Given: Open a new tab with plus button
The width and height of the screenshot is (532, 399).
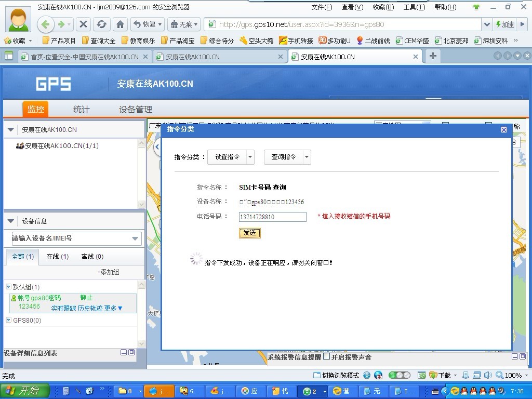Looking at the screenshot, I should (433, 56).
